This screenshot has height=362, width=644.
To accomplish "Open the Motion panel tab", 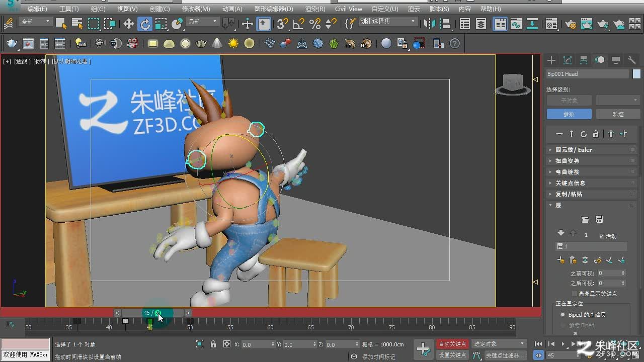I will [600, 60].
